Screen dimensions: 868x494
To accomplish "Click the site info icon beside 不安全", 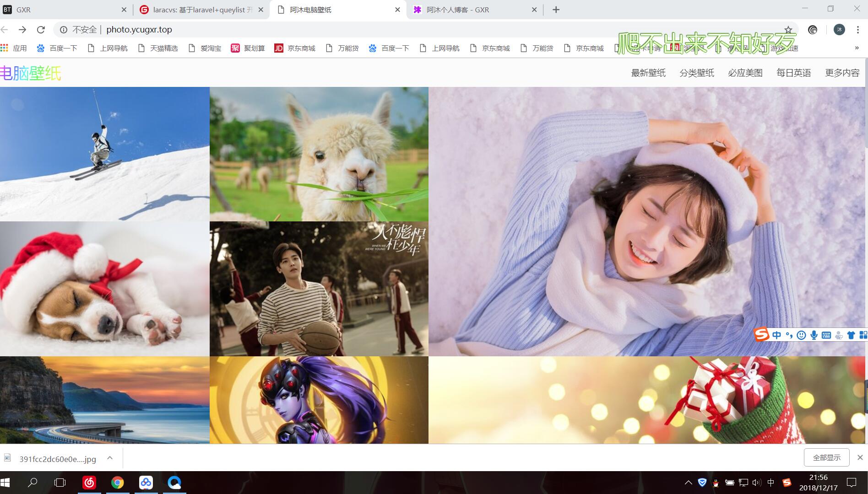I will [64, 30].
